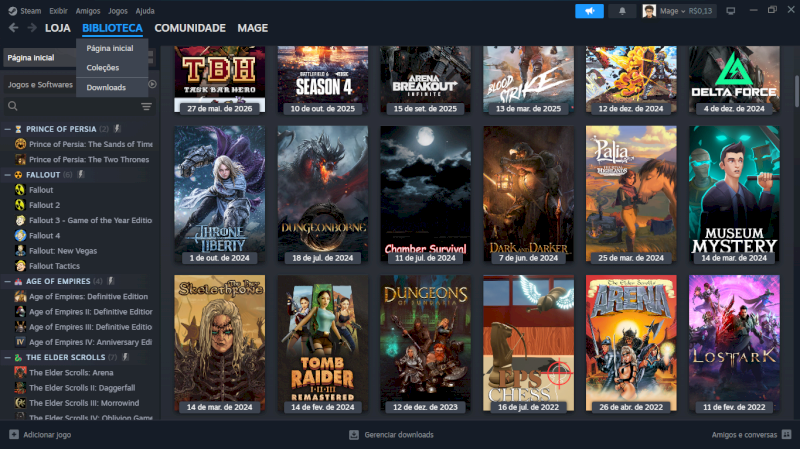Open the MAGE profile tab
Viewport: 800px width, 449px height.
click(x=253, y=28)
